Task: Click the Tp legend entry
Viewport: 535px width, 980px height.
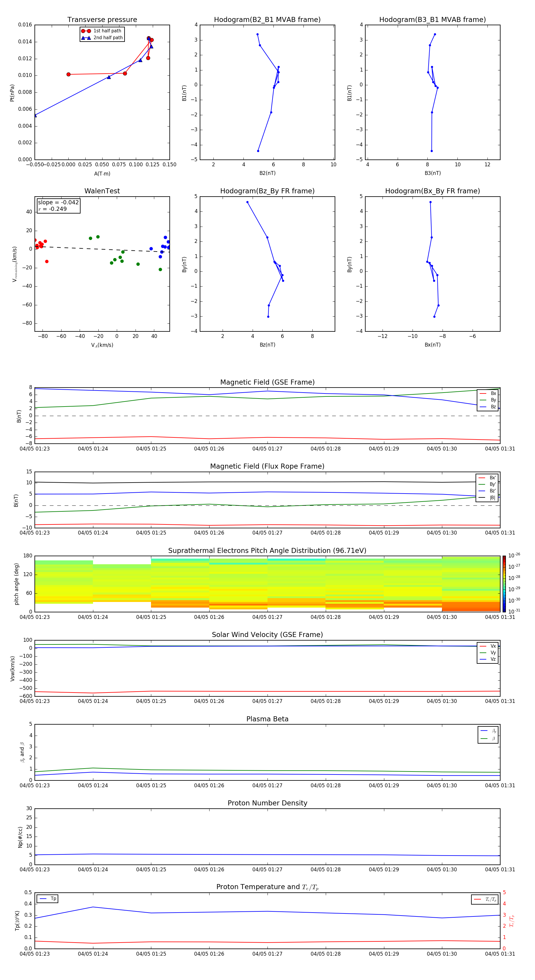Action: (x=48, y=899)
